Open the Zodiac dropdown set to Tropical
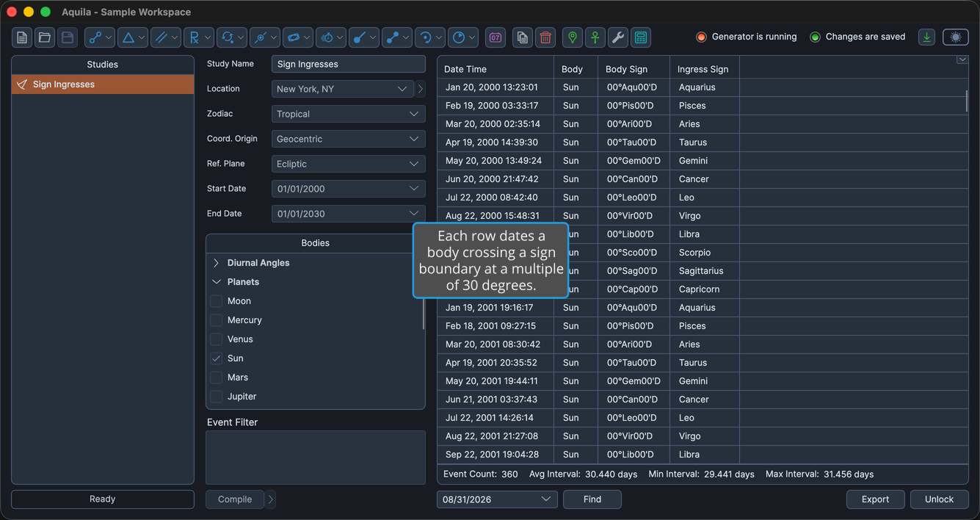This screenshot has height=520, width=980. [x=349, y=114]
